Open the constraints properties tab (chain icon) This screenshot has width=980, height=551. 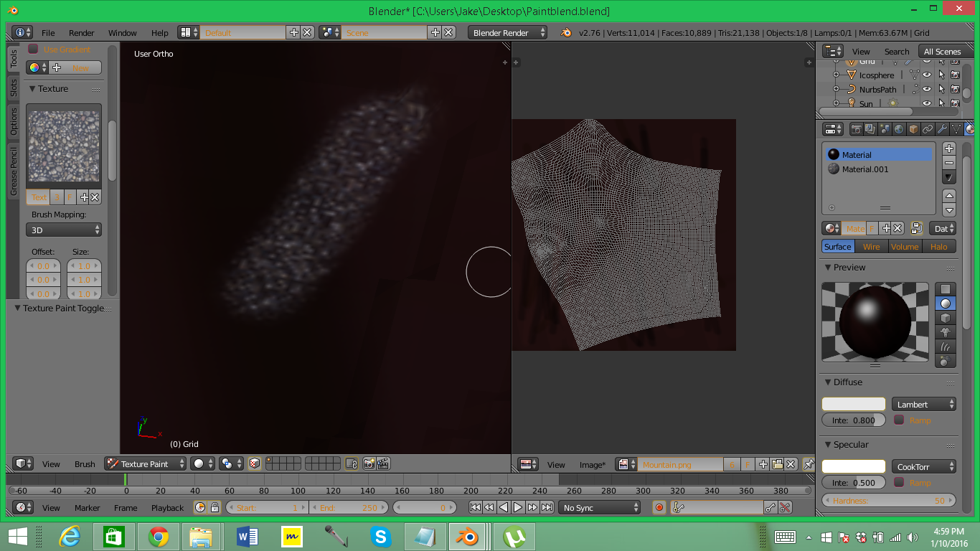coord(928,129)
